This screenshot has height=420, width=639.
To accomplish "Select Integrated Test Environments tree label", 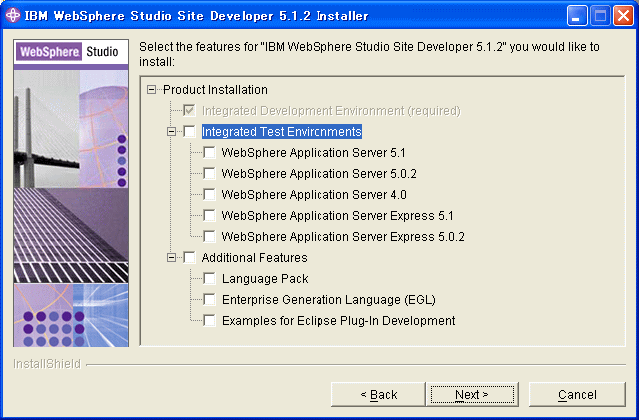I will pyautogui.click(x=282, y=132).
